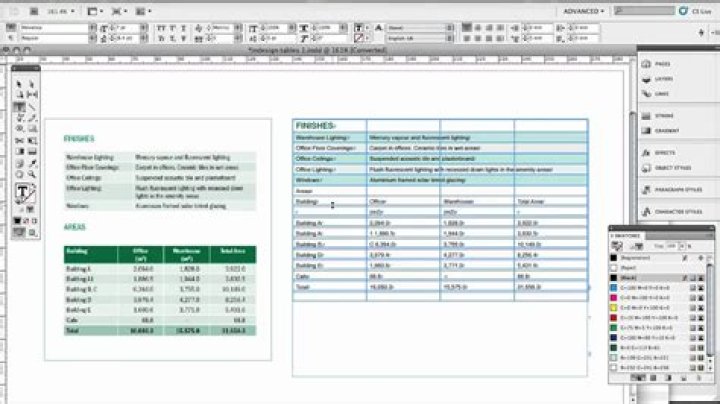Image resolution: width=720 pixels, height=404 pixels.
Task: Select the Gradient Swatch tool
Action: 20,152
